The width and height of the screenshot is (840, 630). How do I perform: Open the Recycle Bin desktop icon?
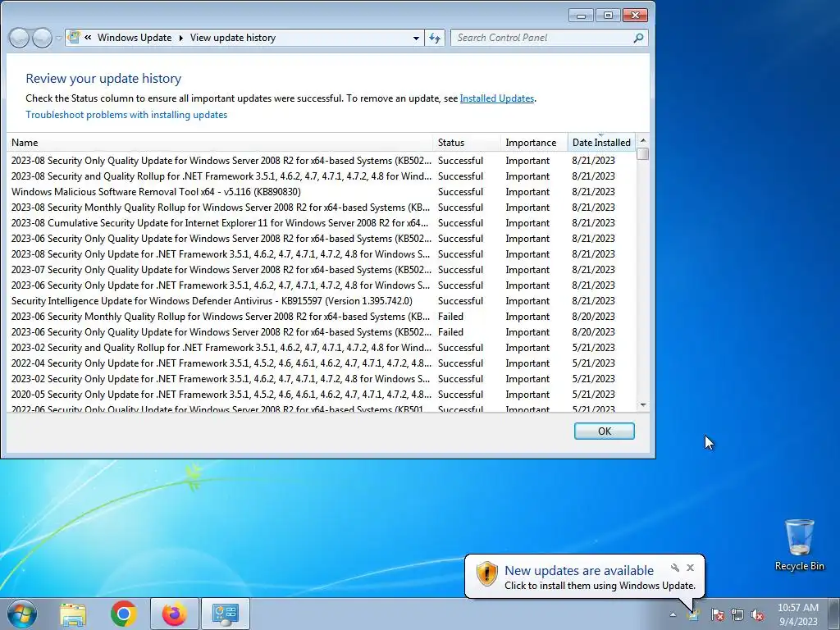click(799, 545)
